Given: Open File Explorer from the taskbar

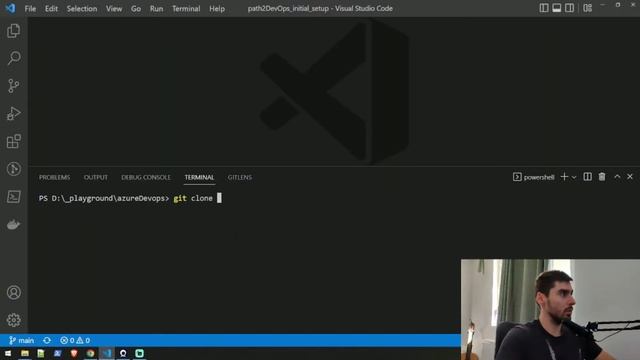Looking at the screenshot, I should 25,353.
